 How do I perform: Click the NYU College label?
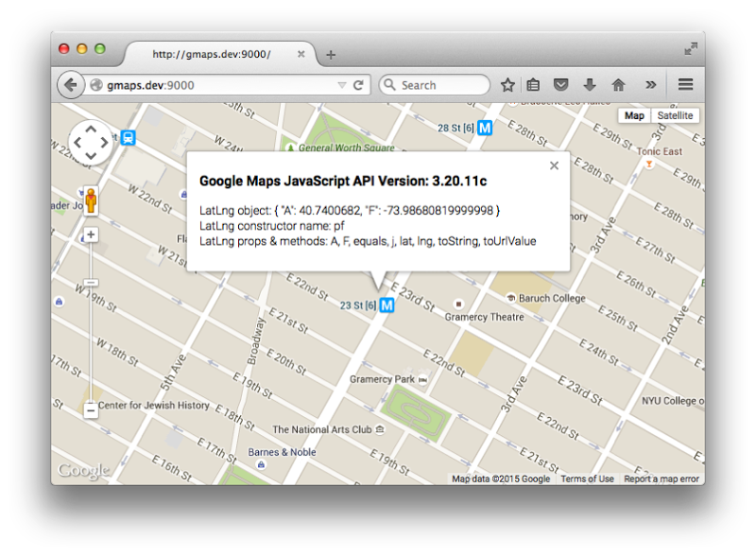point(673,401)
